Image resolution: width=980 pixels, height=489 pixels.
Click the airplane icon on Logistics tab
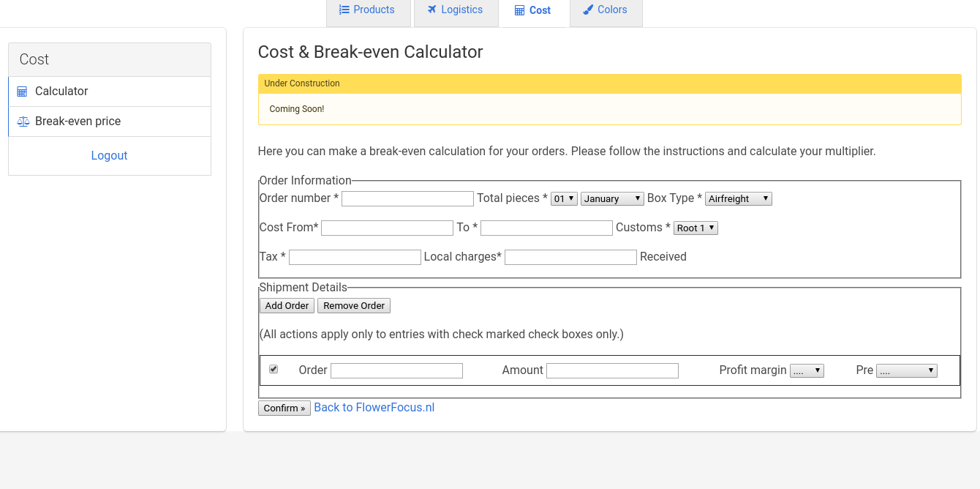(x=432, y=10)
